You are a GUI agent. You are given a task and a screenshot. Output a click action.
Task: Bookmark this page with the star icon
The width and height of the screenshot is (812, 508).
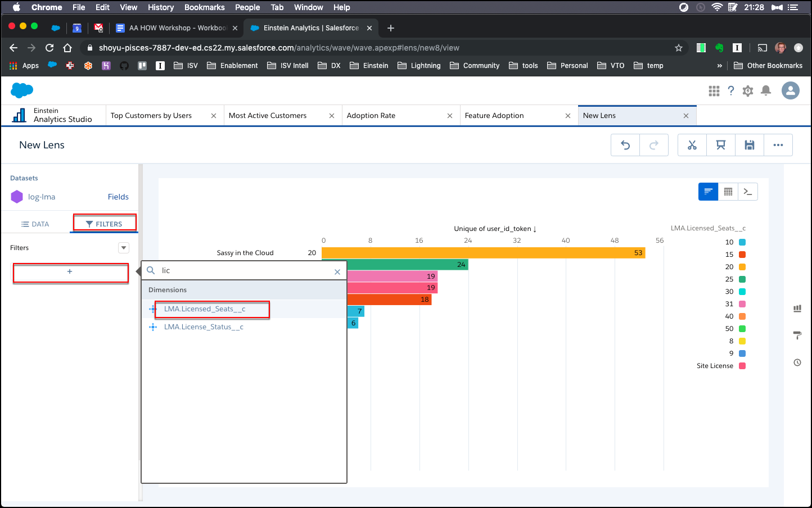tap(679, 48)
